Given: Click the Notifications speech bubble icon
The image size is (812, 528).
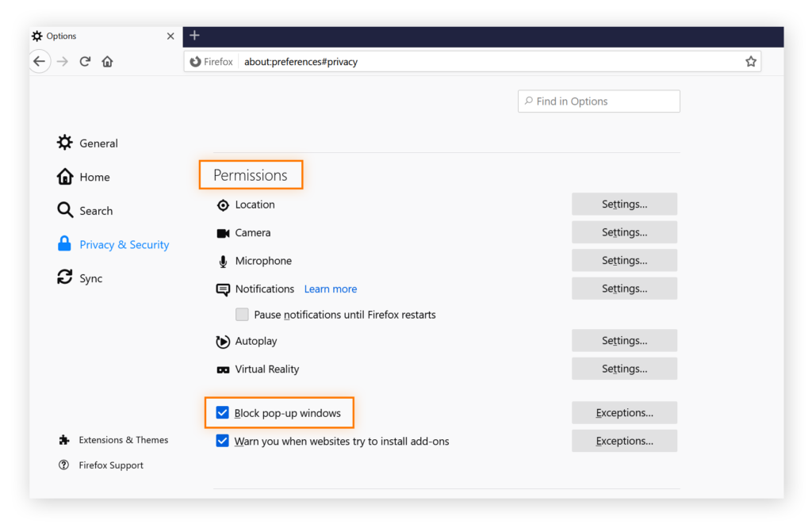Looking at the screenshot, I should click(x=223, y=289).
